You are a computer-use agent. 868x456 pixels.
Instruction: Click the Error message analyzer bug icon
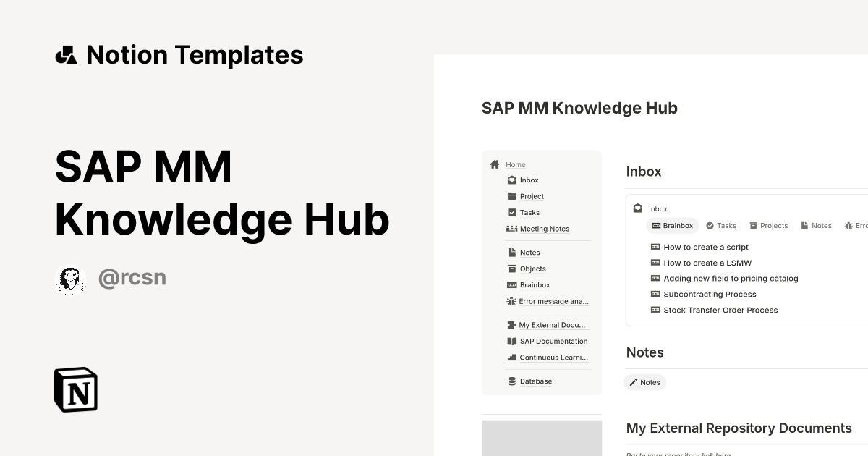tap(511, 301)
